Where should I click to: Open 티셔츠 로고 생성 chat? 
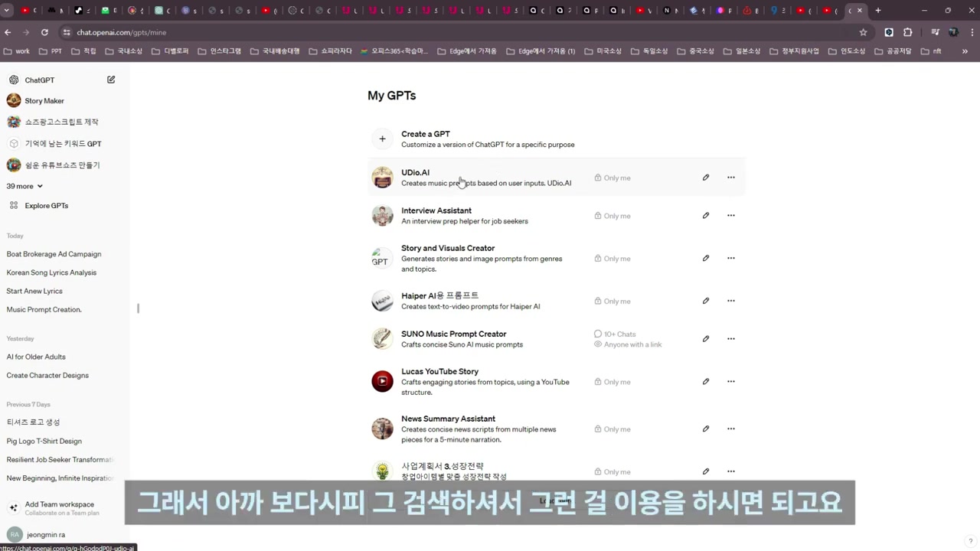click(33, 422)
